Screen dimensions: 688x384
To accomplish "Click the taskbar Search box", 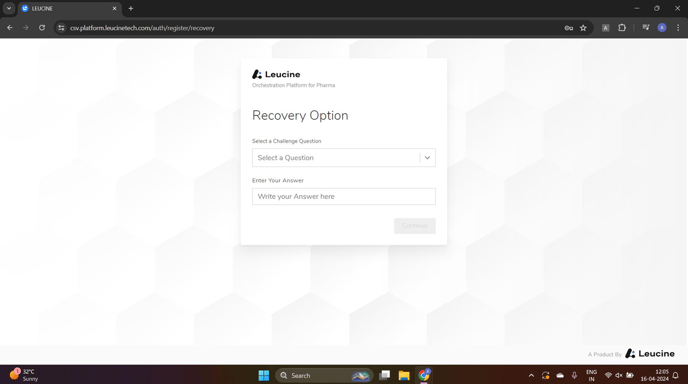I will pyautogui.click(x=324, y=375).
